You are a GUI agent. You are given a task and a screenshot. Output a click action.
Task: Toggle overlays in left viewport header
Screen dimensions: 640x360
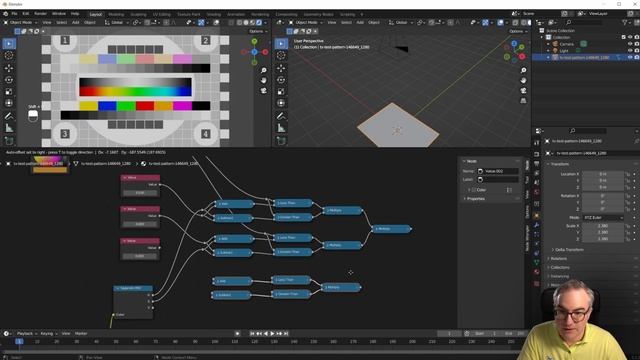pyautogui.click(x=216, y=22)
